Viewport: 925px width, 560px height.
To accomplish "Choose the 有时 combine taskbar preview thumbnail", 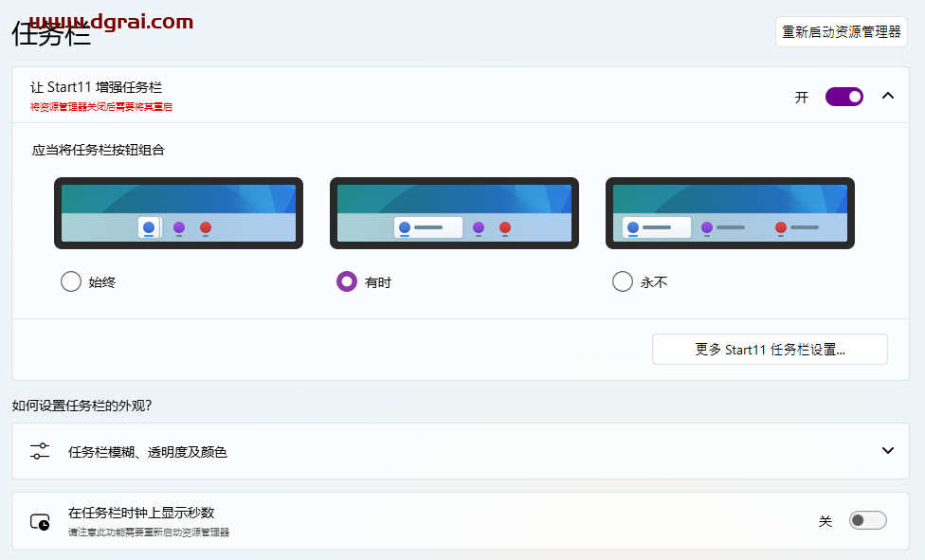I will point(454,213).
